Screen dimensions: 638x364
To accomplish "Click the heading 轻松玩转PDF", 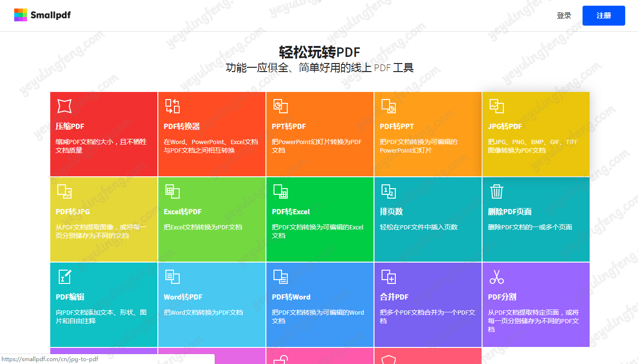I will point(319,52).
